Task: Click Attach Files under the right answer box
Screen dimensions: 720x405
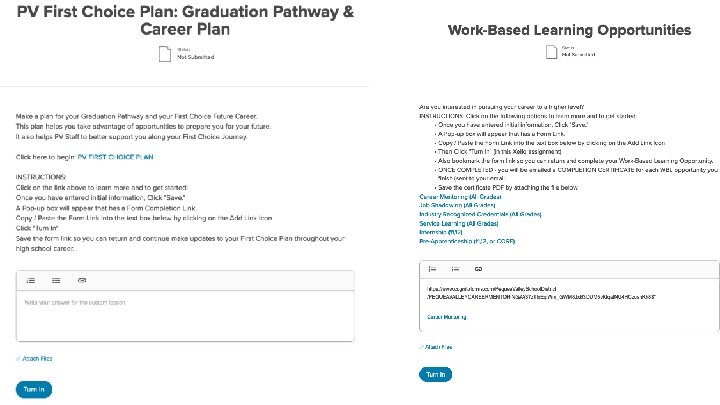Action: coord(436,347)
